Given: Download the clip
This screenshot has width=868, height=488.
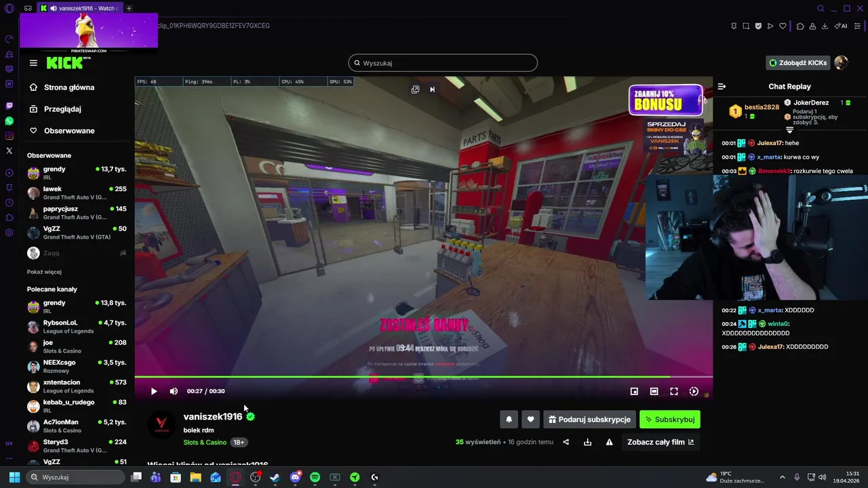Looking at the screenshot, I should pos(587,442).
